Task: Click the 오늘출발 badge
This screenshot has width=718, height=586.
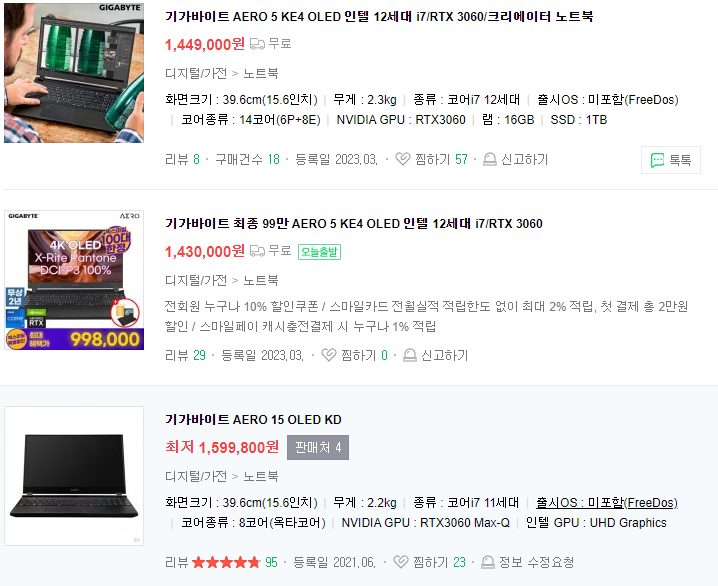Action: click(319, 252)
